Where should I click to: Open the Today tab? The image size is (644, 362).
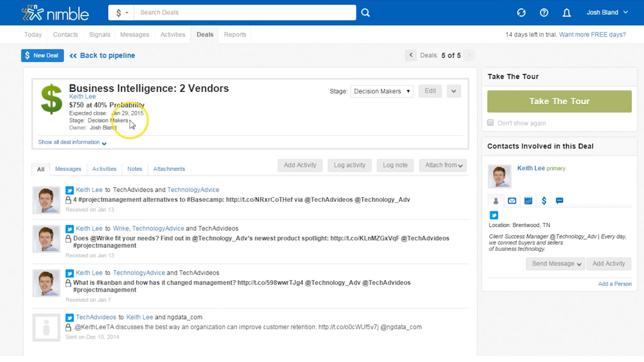click(33, 35)
